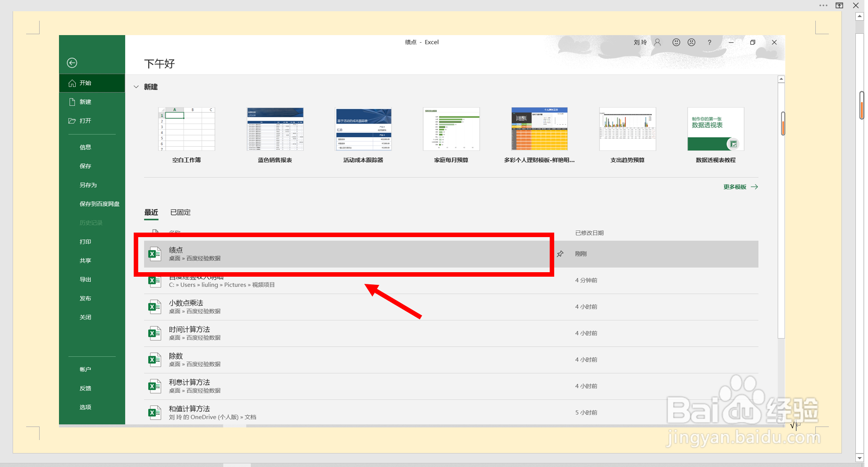Click the outer viewer's scroll-down arrow
Viewport: 868px width, 467px height.
click(859, 458)
